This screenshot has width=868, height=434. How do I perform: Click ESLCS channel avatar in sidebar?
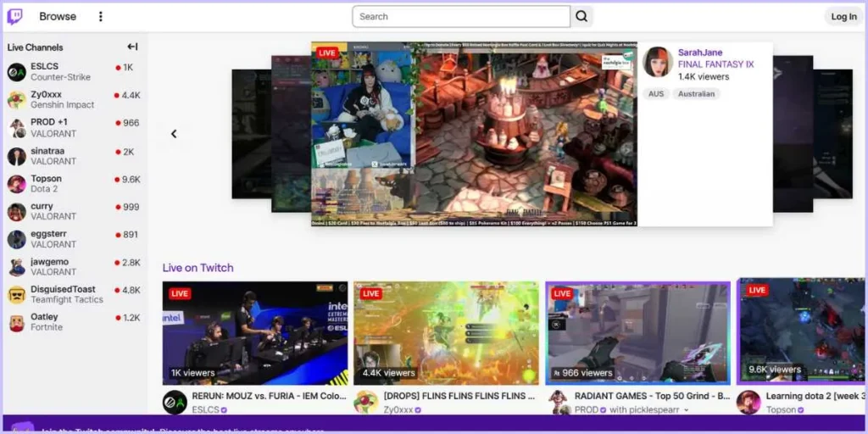click(x=16, y=72)
